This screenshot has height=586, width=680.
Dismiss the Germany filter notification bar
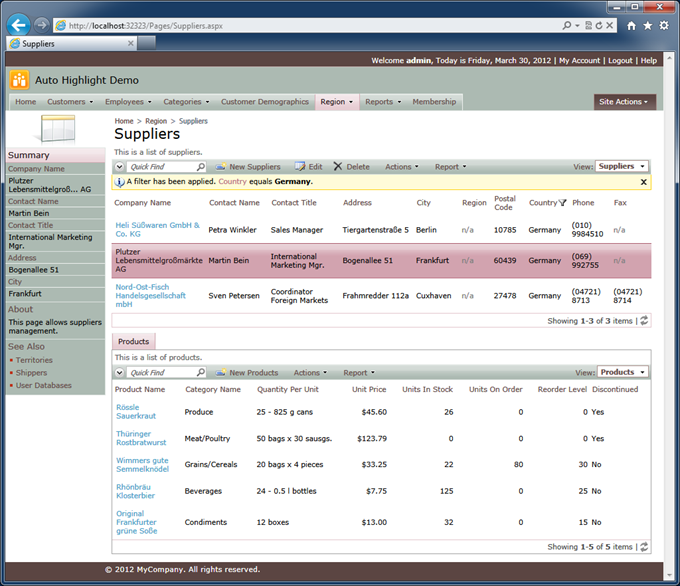coord(643,182)
